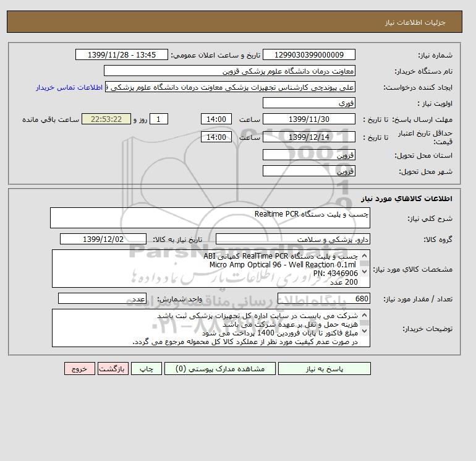Click the response deadline date 1399/11/30
Image resolution: width=476 pixels, height=461 pixels.
[308, 119]
